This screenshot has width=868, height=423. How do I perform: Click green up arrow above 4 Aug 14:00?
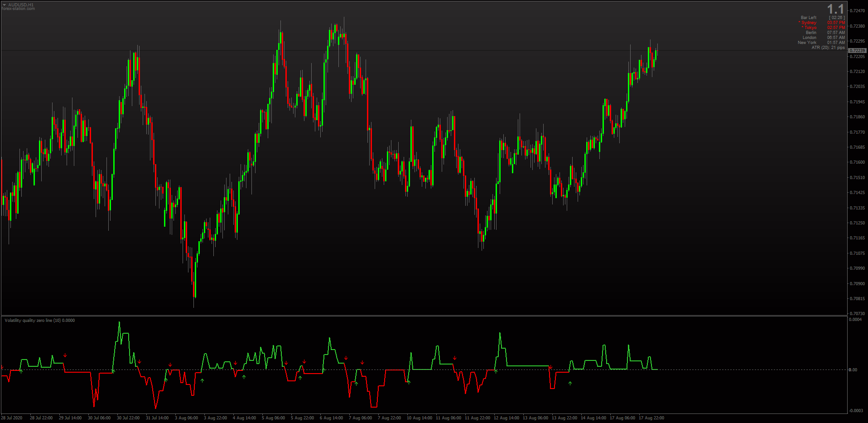point(244,377)
